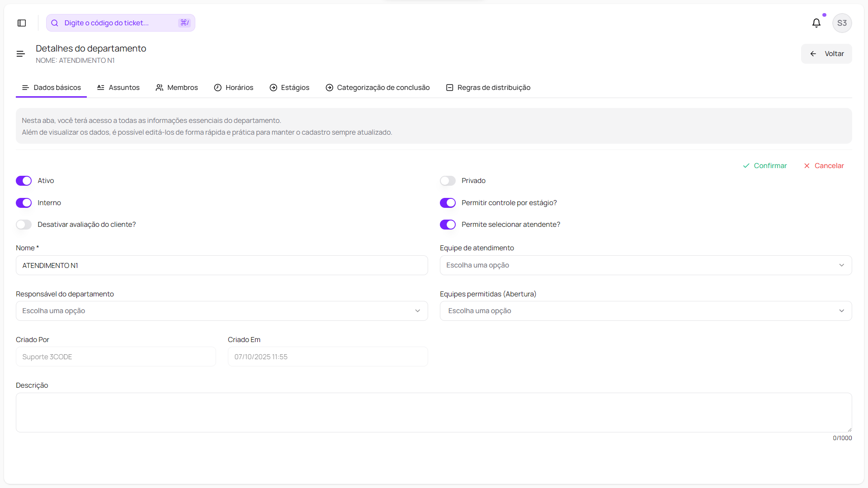
Task: Open the Responsável do departamento dropdown
Action: 222,311
